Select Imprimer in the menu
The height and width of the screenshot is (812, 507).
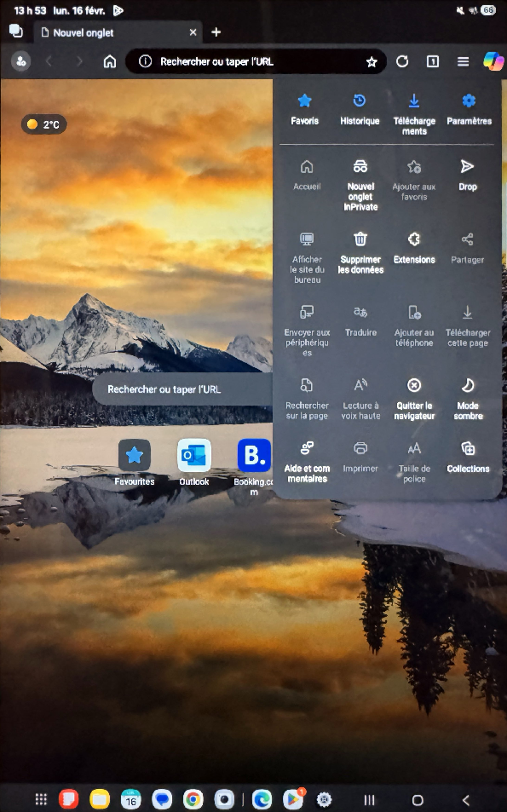tap(360, 457)
